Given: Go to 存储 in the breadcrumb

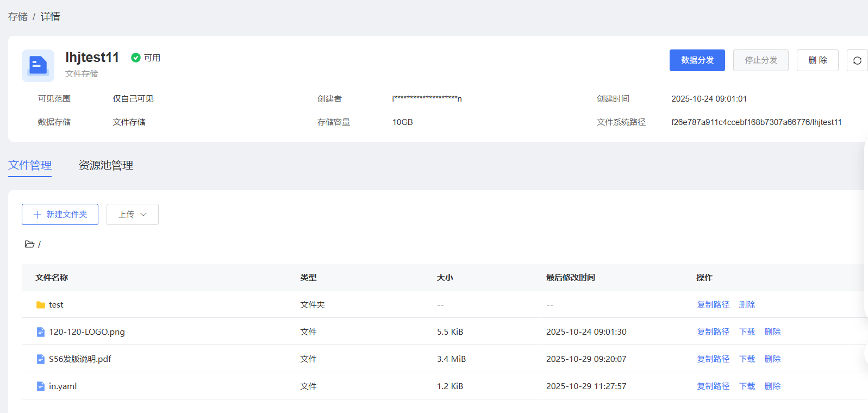Looking at the screenshot, I should (17, 17).
